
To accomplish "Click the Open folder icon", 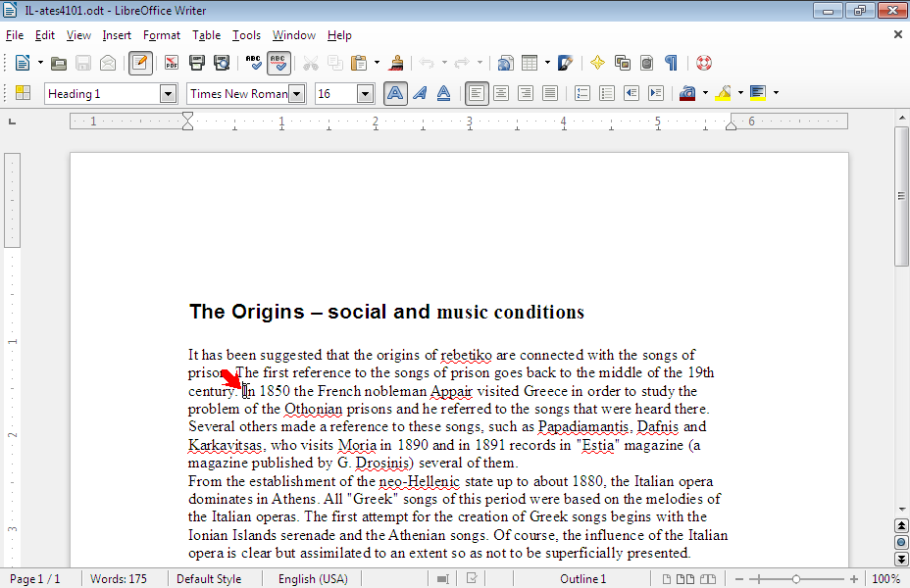I will pos(59,63).
